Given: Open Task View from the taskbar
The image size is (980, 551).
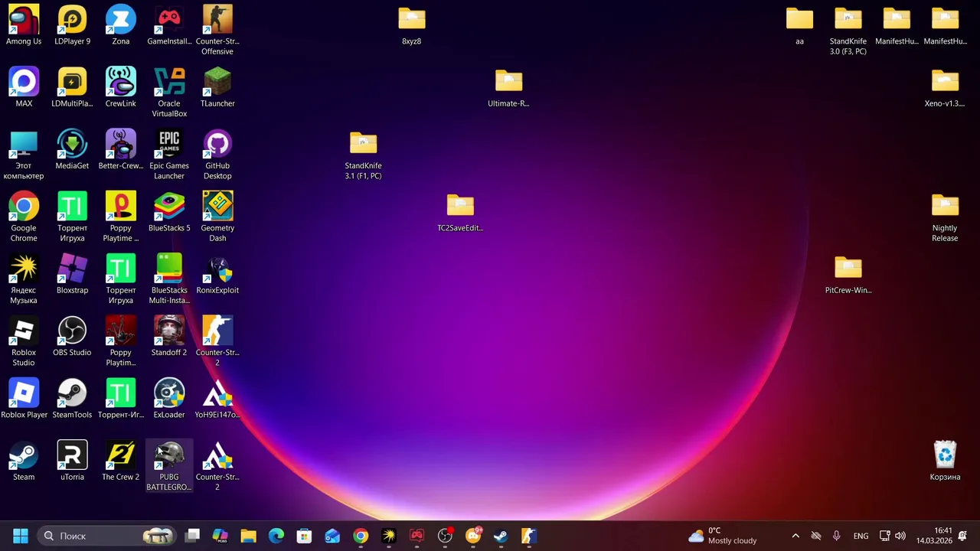Looking at the screenshot, I should [x=192, y=536].
